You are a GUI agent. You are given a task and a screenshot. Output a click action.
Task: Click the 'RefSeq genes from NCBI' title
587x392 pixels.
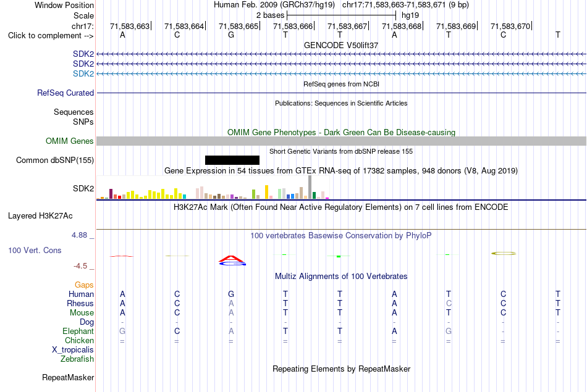pos(341,84)
